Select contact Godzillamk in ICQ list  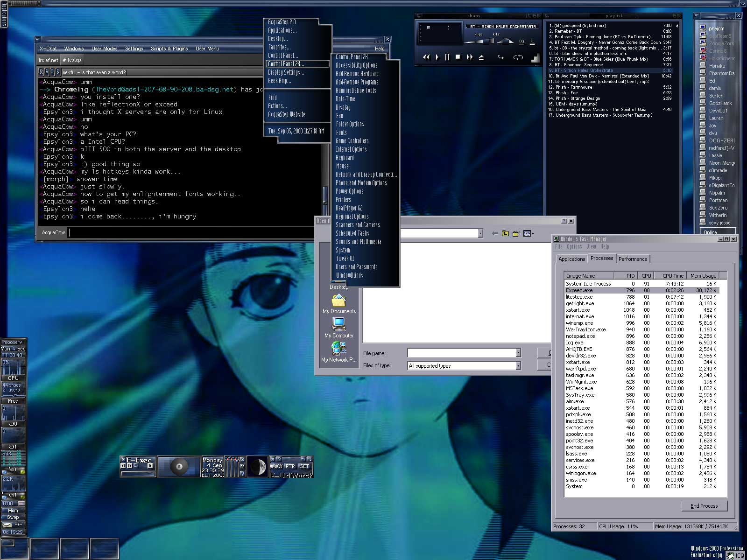(x=718, y=103)
